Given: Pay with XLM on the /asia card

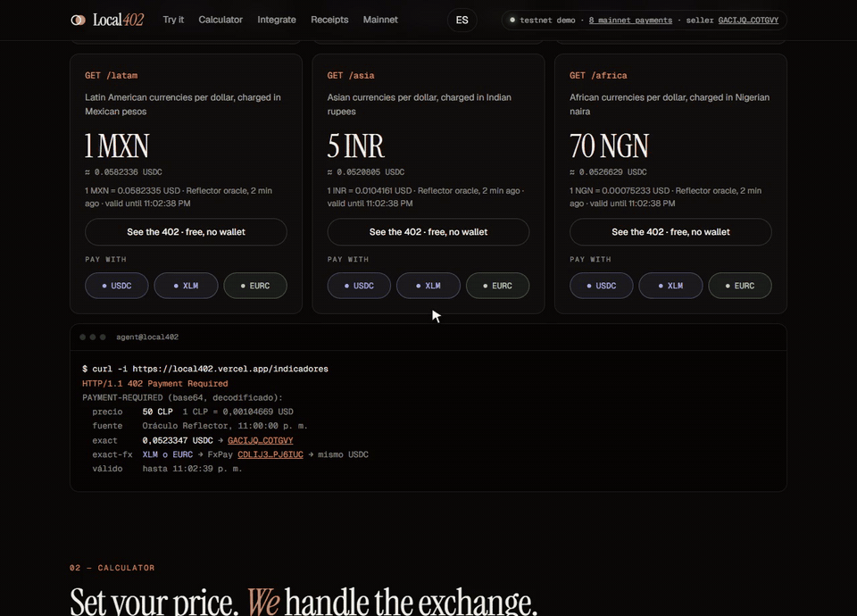Looking at the screenshot, I should click(428, 286).
